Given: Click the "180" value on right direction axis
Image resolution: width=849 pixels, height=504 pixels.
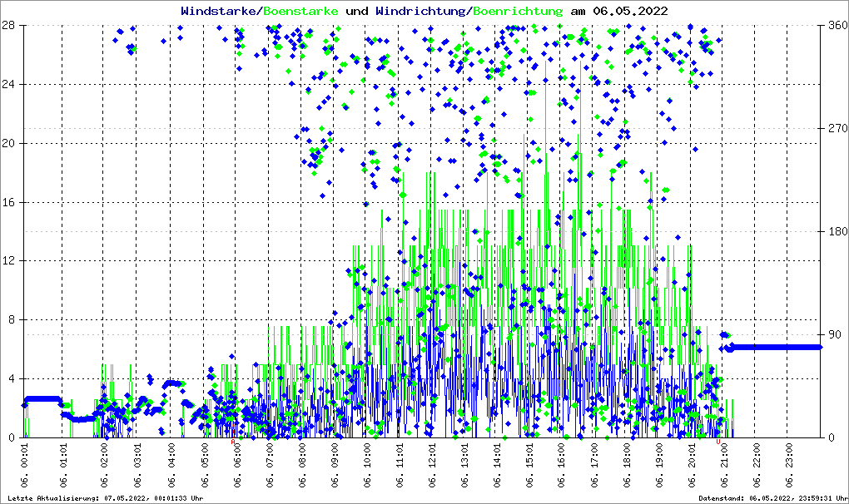Looking at the screenshot, I should point(836,231).
